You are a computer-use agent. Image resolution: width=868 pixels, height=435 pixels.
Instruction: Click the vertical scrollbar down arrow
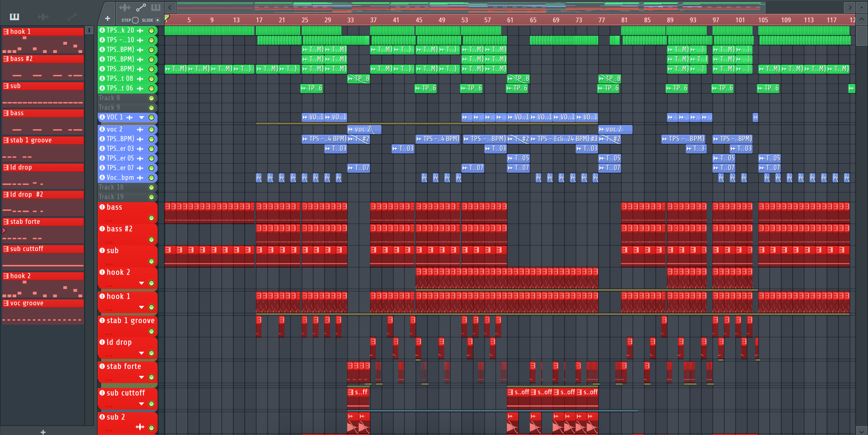tap(861, 431)
